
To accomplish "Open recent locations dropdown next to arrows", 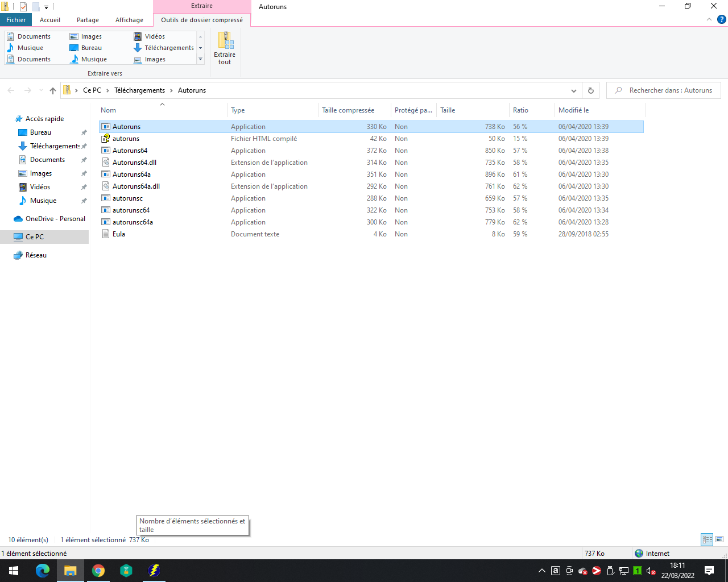I will pos(41,90).
